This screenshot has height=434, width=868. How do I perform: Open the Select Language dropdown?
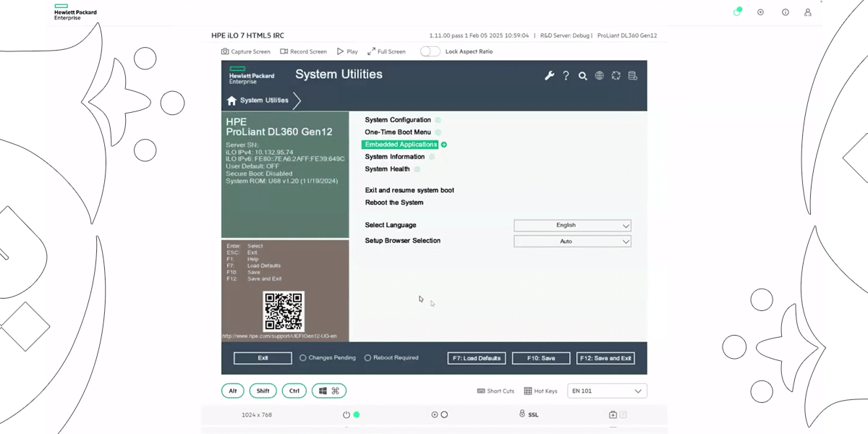572,226
